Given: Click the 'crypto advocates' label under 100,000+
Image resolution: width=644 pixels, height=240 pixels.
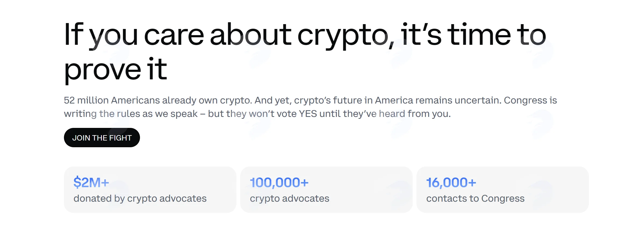Looking at the screenshot, I should coord(289,198).
